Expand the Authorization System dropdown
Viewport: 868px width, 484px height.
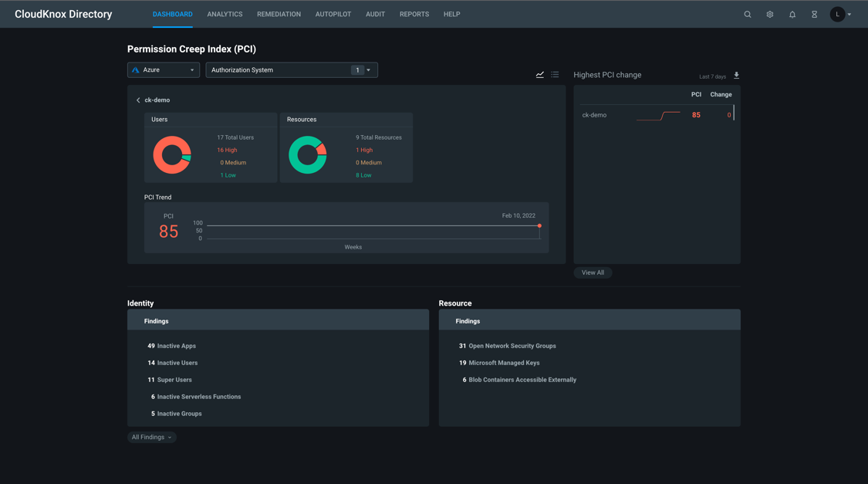291,70
